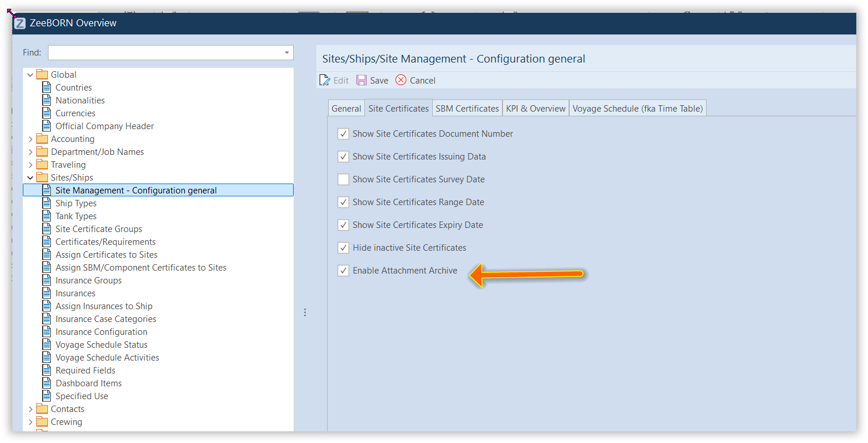Image resolution: width=868 pixels, height=443 pixels.
Task: Enable Show Site Certificates Survey Date checkbox
Action: (x=343, y=179)
